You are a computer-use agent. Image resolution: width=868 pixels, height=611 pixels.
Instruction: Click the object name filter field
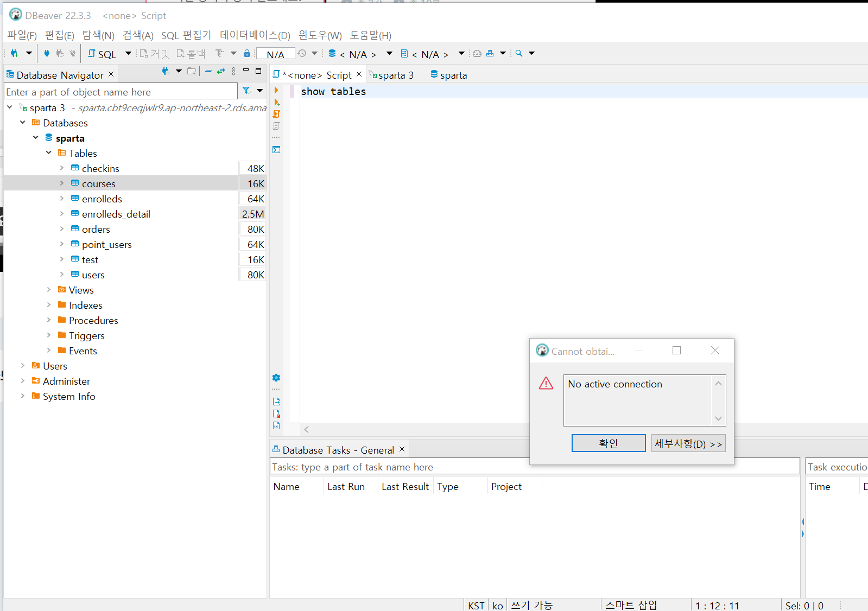point(121,91)
